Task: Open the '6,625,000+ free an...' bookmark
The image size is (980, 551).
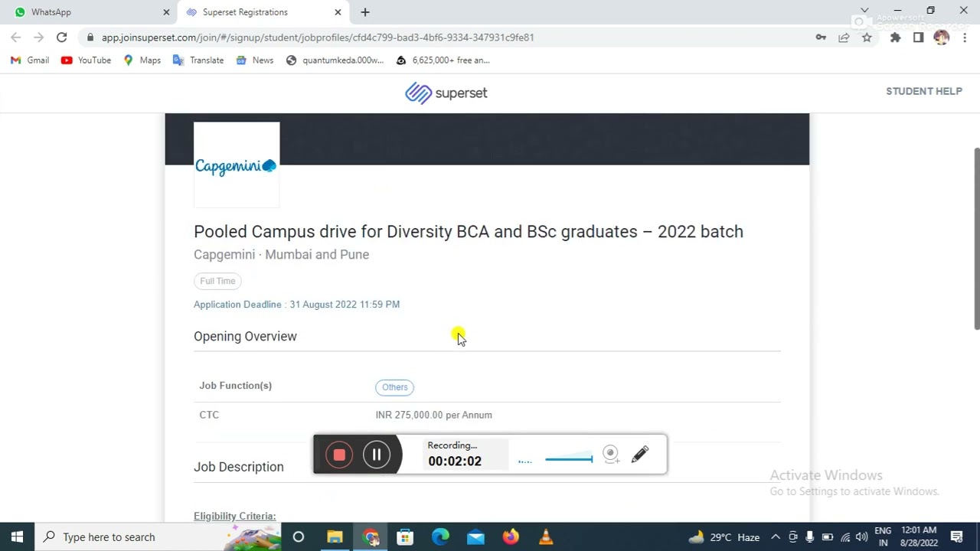Action: (x=443, y=60)
